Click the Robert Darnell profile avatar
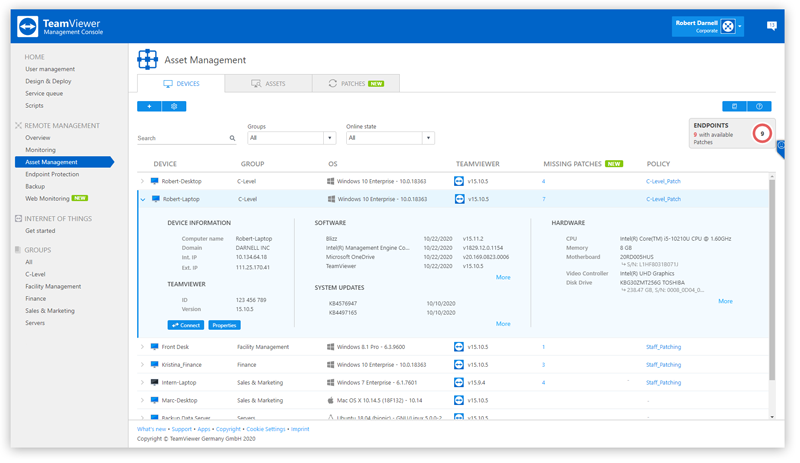The width and height of the screenshot is (800, 463). pos(728,27)
